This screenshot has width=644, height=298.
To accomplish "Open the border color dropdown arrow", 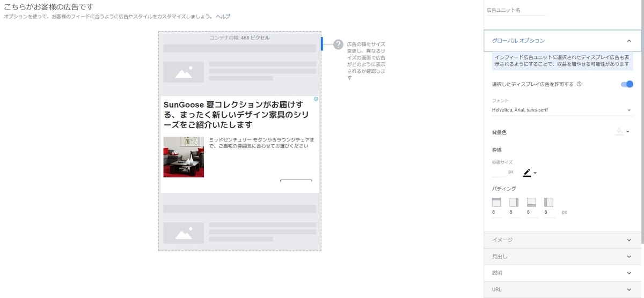I will click(x=535, y=173).
